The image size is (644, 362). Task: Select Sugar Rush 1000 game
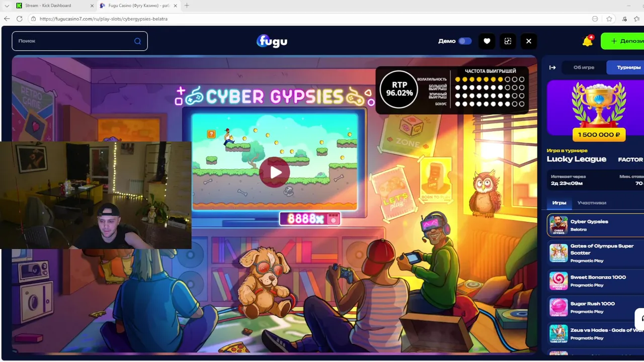point(595,307)
